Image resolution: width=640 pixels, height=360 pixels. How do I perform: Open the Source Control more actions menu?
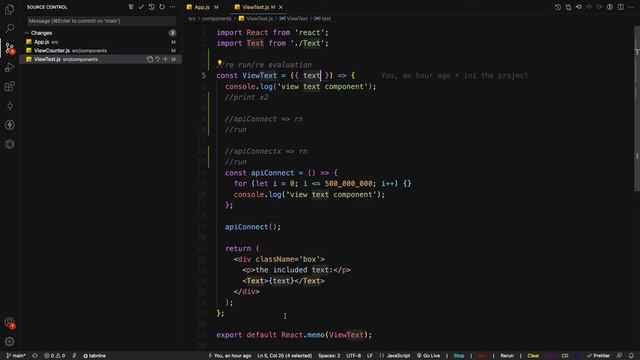[173, 7]
